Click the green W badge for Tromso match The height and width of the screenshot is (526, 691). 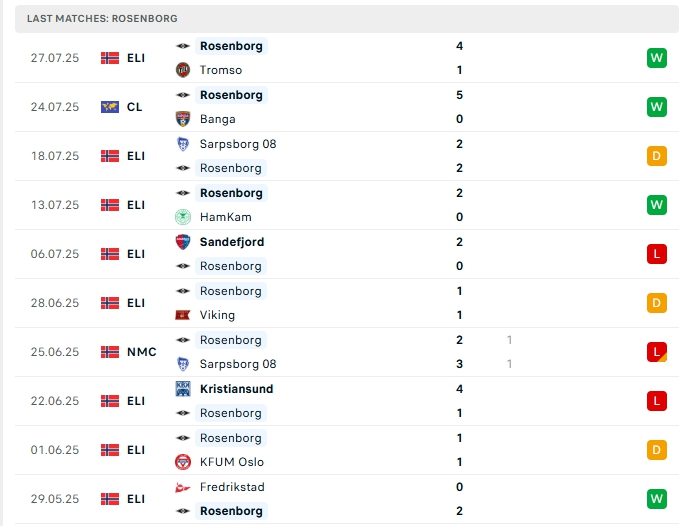coord(656,58)
